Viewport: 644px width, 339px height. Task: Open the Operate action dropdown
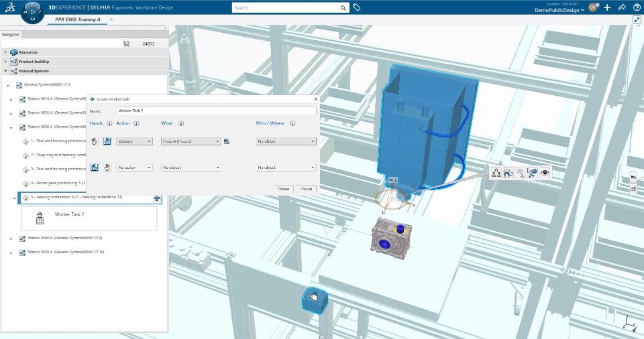134,141
